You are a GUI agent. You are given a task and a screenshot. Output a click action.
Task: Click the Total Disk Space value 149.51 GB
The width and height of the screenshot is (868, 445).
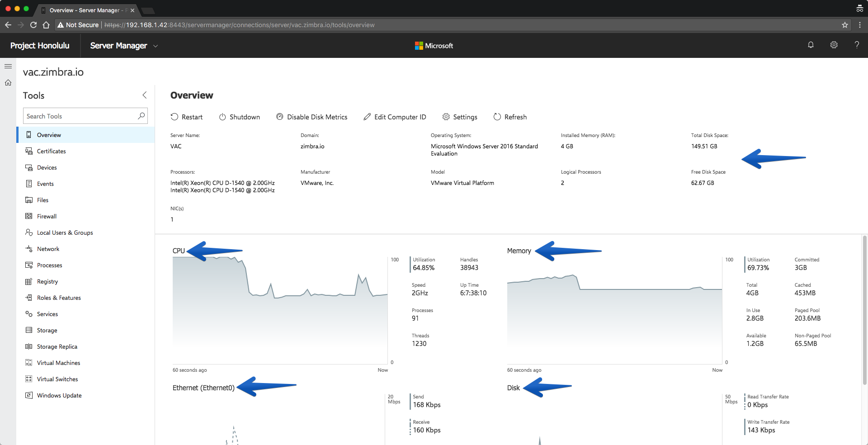[704, 146]
